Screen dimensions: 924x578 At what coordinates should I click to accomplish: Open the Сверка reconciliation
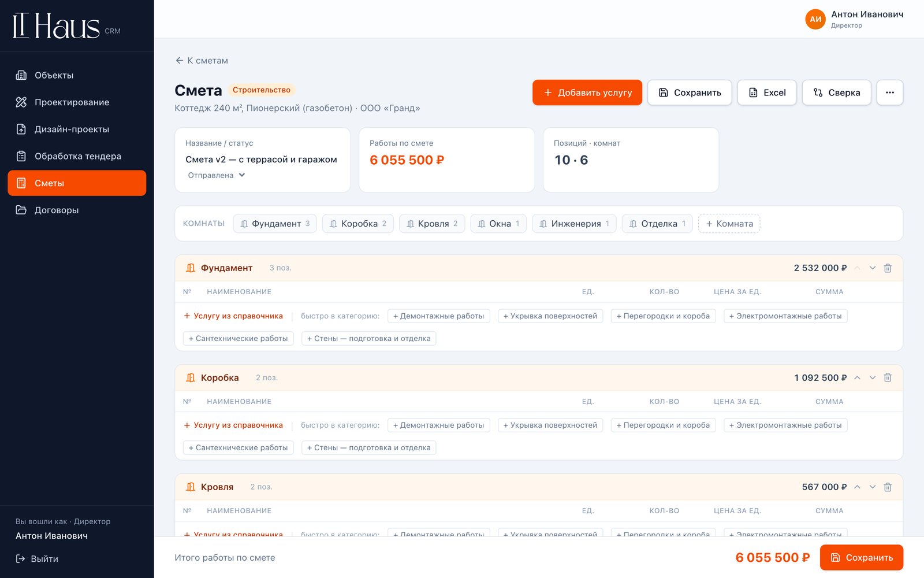pyautogui.click(x=837, y=92)
